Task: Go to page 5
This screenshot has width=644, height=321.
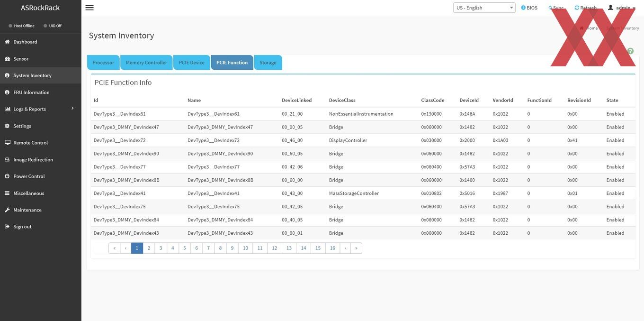Action: point(185,248)
